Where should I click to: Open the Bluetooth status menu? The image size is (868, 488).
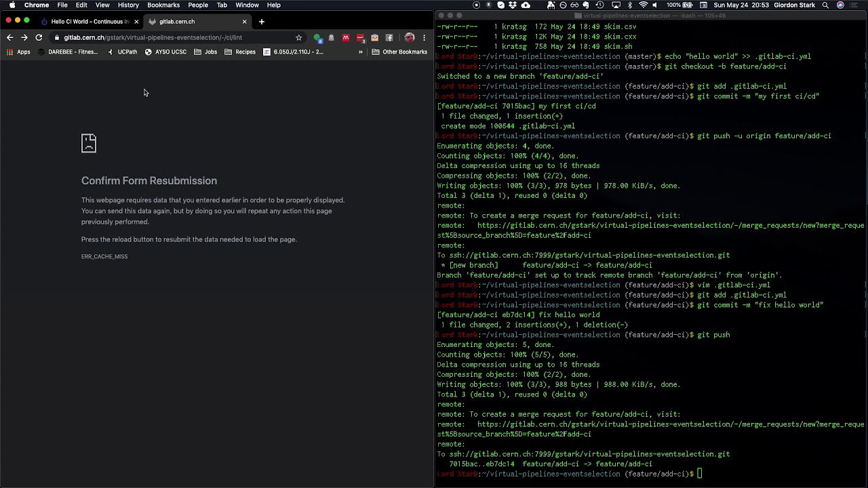629,5
